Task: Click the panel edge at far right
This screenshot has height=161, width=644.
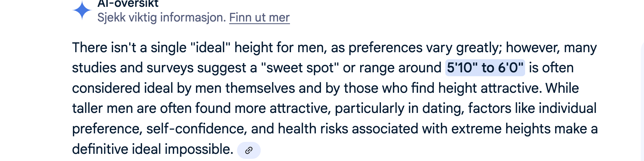Action: pos(642,102)
